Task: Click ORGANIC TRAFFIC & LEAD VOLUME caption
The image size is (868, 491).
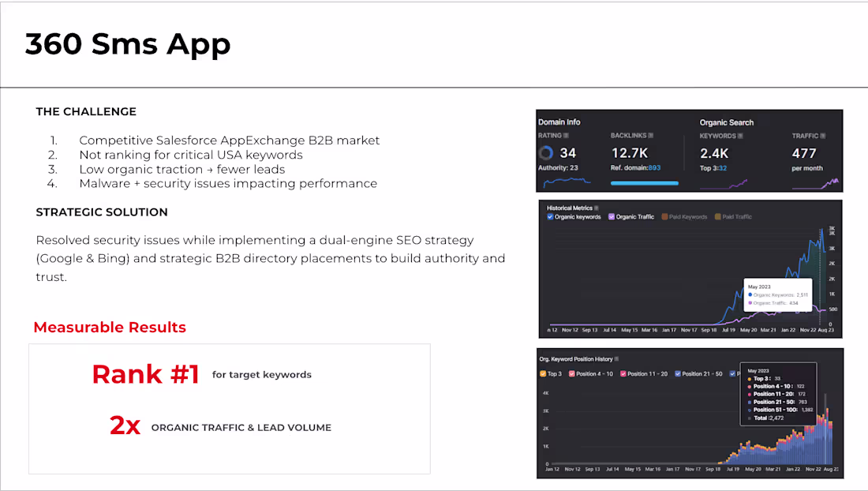Action: click(x=241, y=428)
